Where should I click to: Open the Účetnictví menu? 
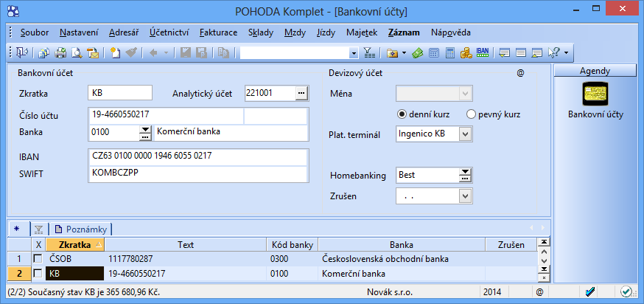point(169,32)
